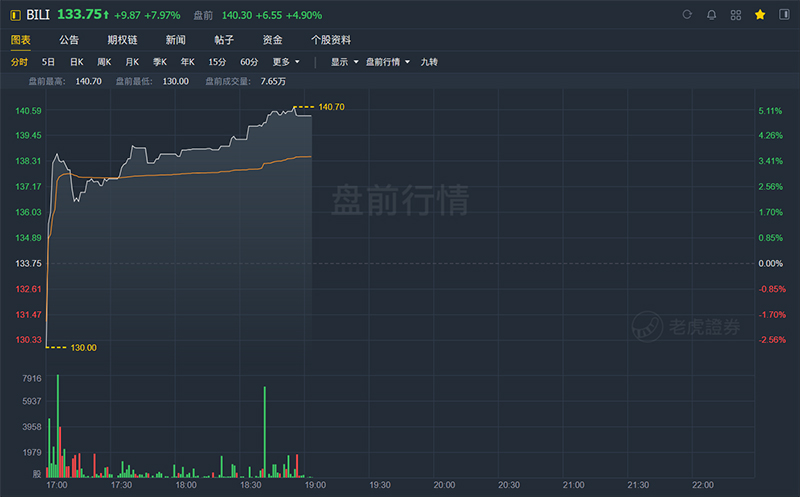Image resolution: width=800 pixels, height=497 pixels.
Task: Open the 公告 tab
Action: pyautogui.click(x=69, y=40)
